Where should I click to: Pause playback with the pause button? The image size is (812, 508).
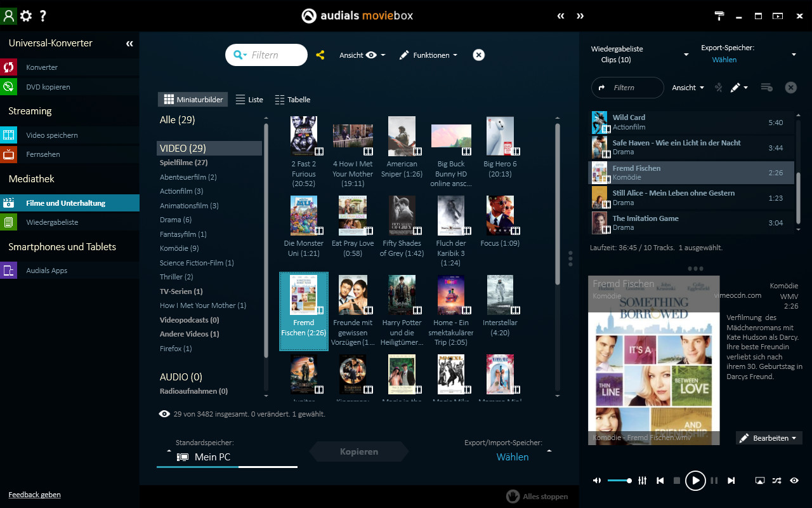[714, 481]
